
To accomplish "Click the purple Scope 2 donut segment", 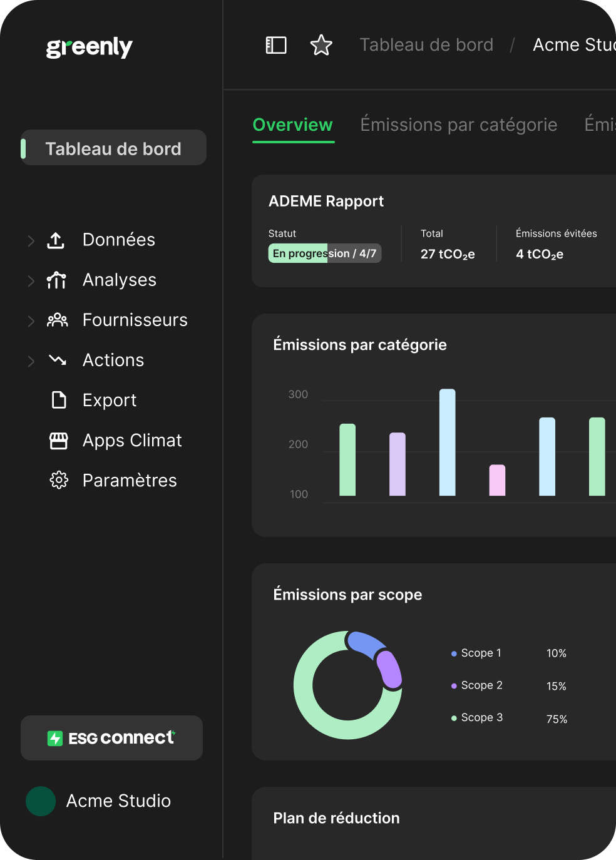I will tap(389, 670).
